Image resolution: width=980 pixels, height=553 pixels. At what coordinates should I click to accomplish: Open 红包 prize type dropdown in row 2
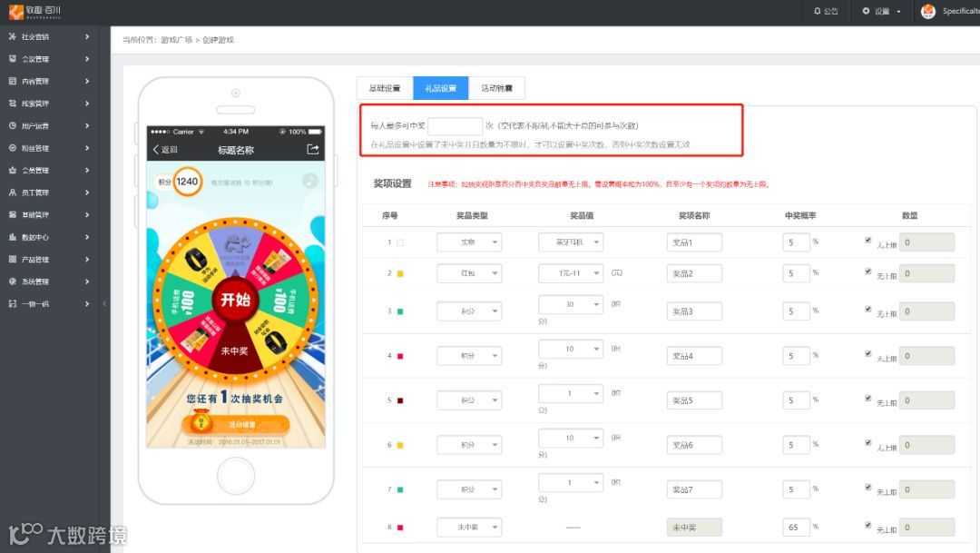tap(469, 273)
